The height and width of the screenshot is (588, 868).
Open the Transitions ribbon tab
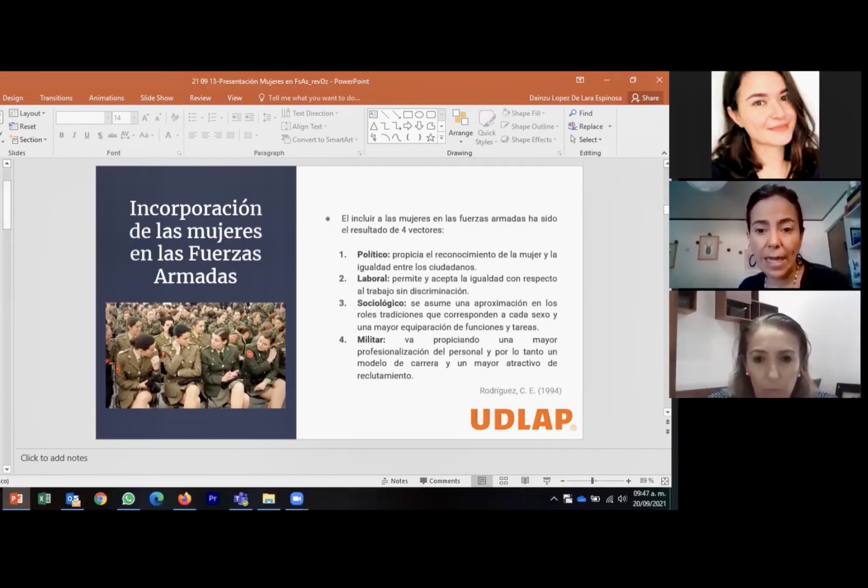[56, 98]
